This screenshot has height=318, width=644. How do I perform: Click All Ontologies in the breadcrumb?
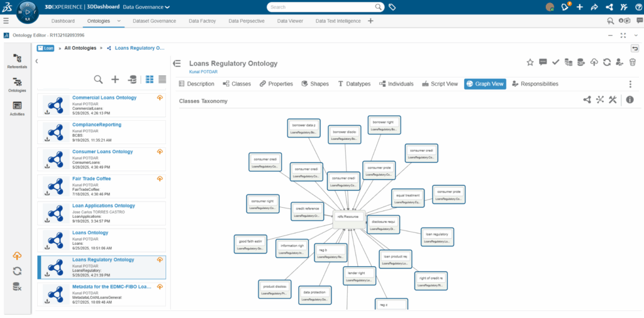(80, 48)
